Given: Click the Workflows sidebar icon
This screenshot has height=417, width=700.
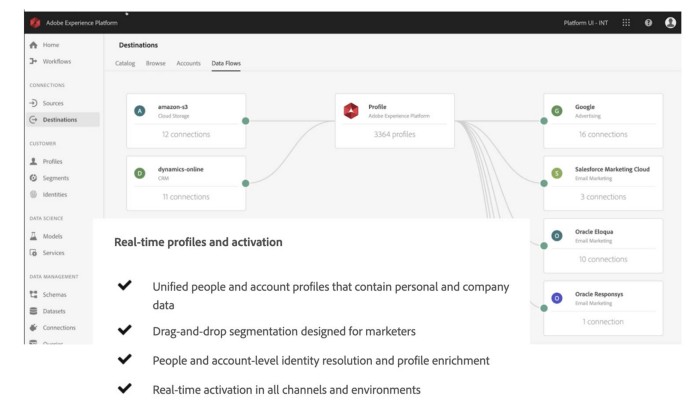Looking at the screenshot, I should [x=33, y=61].
